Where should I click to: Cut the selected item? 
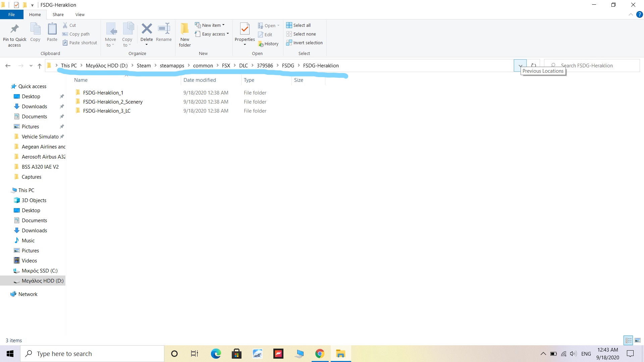coord(69,25)
